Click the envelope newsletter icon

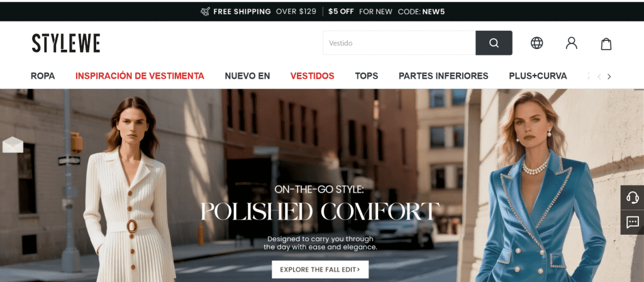point(13,145)
